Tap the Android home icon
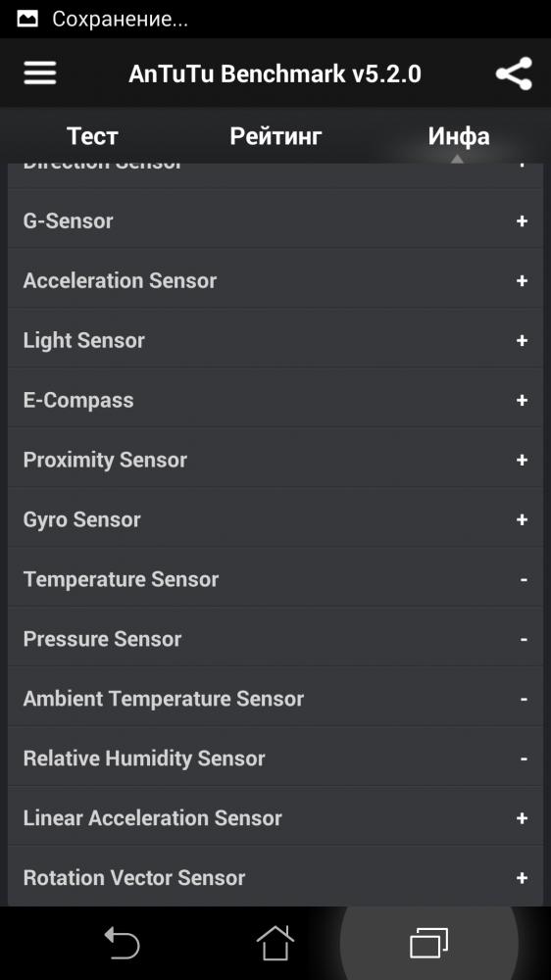This screenshot has width=551, height=980. [275, 943]
